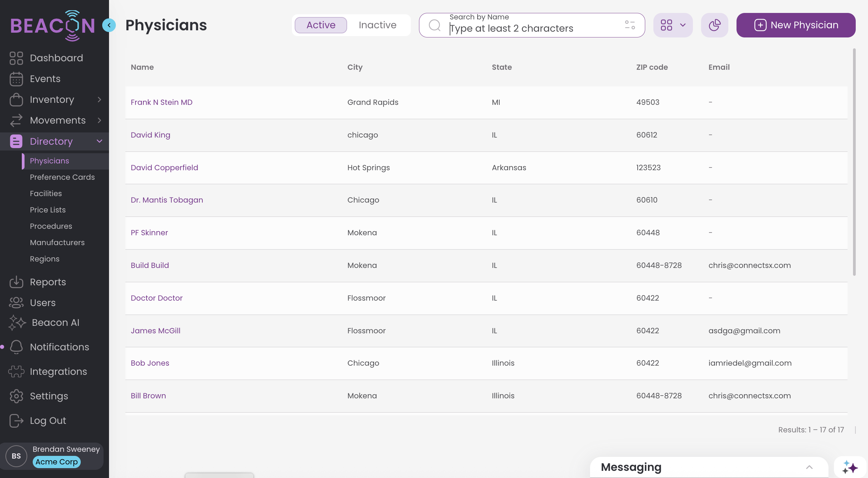
Task: Click the New Physician button
Action: click(x=796, y=25)
